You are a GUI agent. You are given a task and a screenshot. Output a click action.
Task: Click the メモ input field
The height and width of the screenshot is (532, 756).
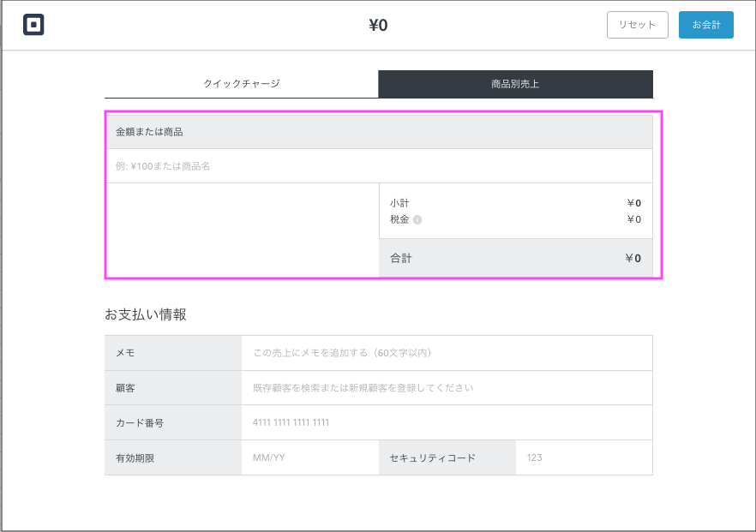[x=446, y=353]
